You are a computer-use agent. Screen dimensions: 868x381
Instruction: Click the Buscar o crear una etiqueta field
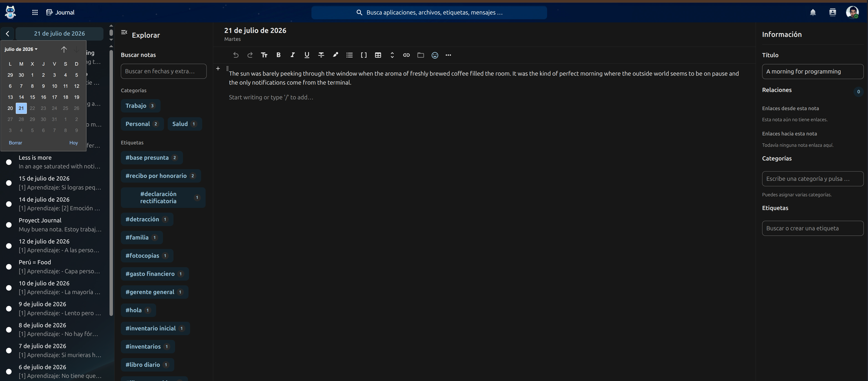click(x=812, y=228)
